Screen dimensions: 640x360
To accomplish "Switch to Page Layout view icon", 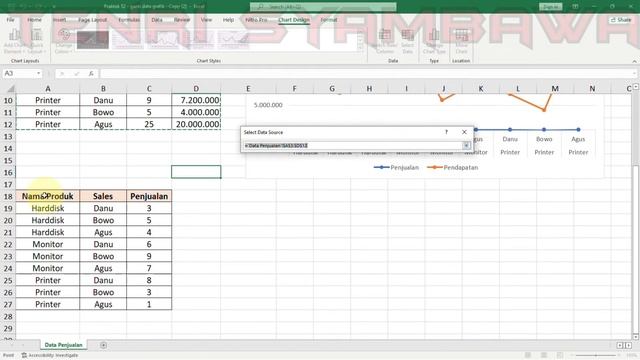I will click(544, 356).
